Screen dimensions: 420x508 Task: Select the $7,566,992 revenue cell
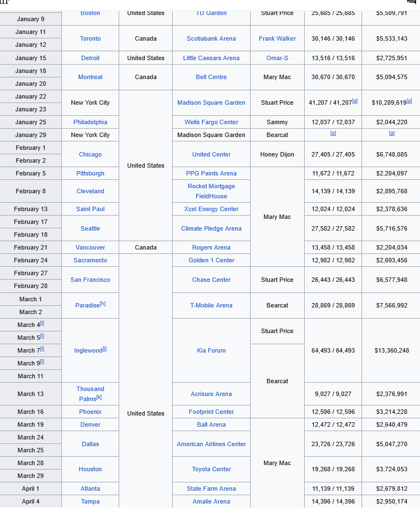tap(392, 305)
